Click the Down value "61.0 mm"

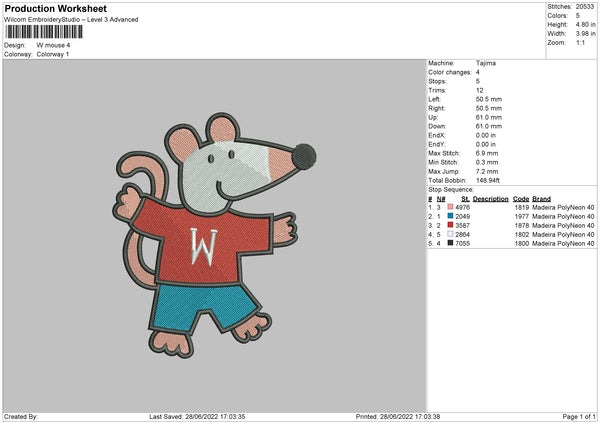(489, 126)
